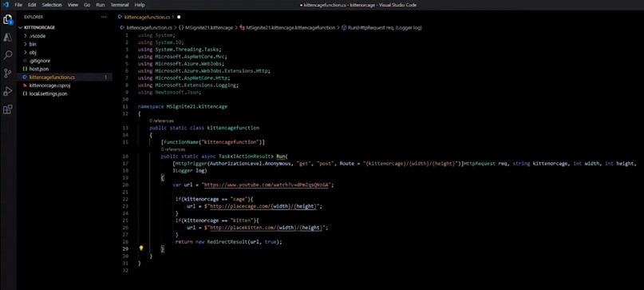Click the 0 references lens above Run method
Image resolution: width=644 pixels, height=290 pixels.
click(x=173, y=149)
